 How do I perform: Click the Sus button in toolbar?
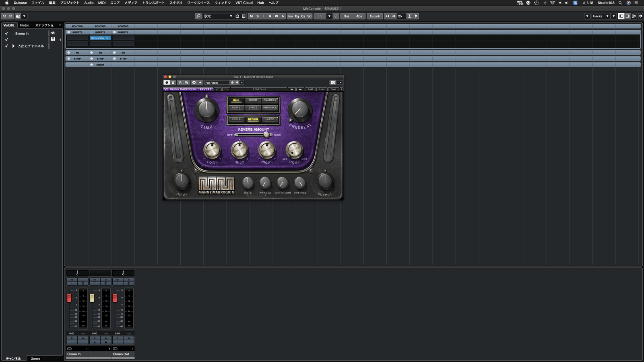[x=347, y=16]
